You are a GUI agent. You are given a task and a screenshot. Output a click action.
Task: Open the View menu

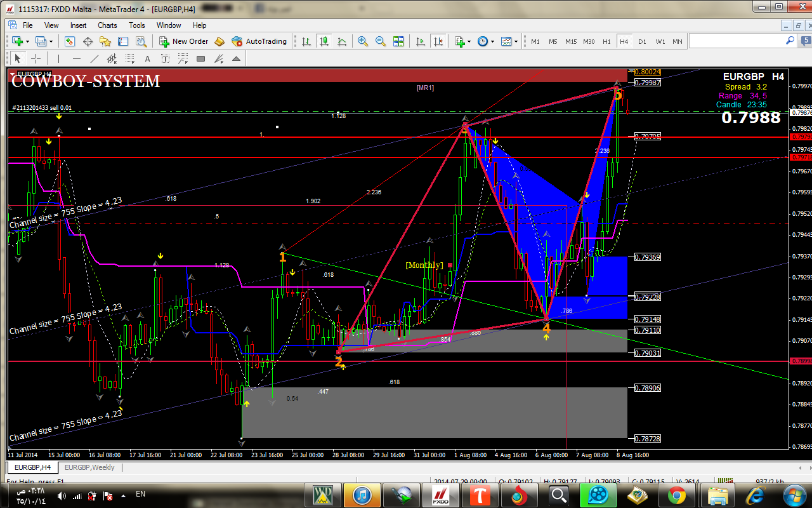pyautogui.click(x=51, y=25)
